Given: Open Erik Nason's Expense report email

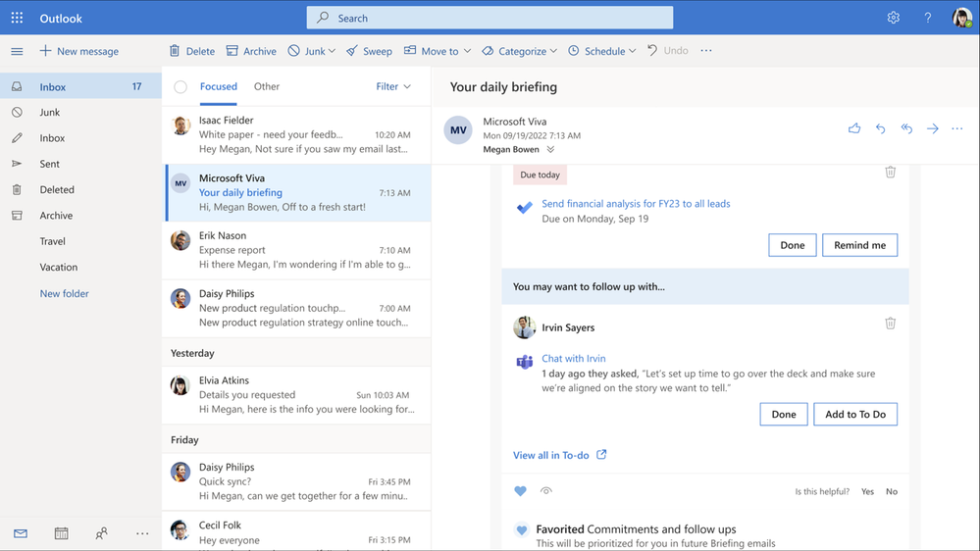Looking at the screenshot, I should (x=296, y=250).
